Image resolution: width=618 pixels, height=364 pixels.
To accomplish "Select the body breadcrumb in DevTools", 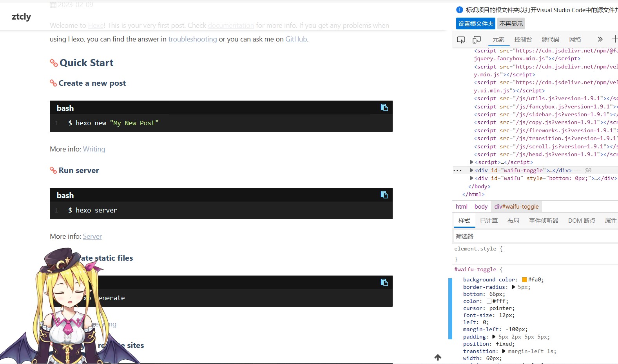I will click(x=481, y=207).
